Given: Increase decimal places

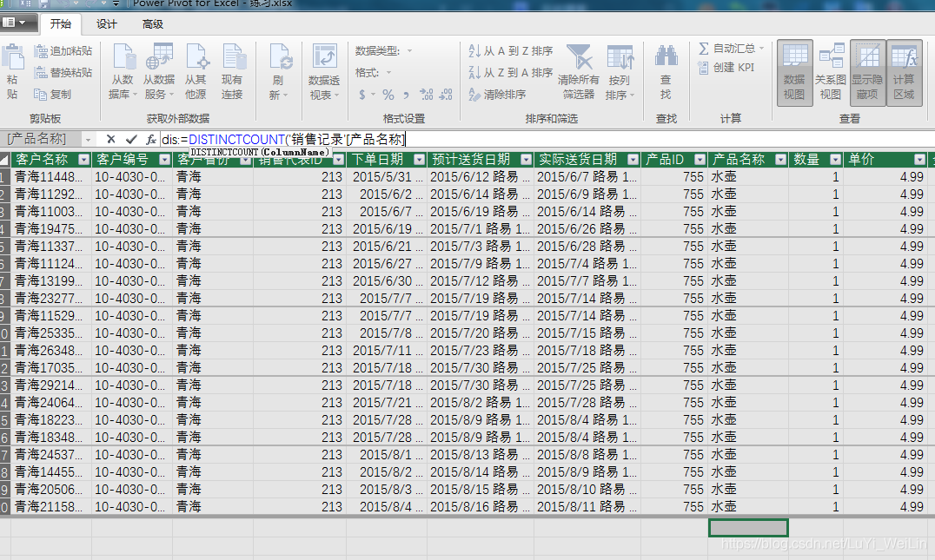Looking at the screenshot, I should (427, 95).
